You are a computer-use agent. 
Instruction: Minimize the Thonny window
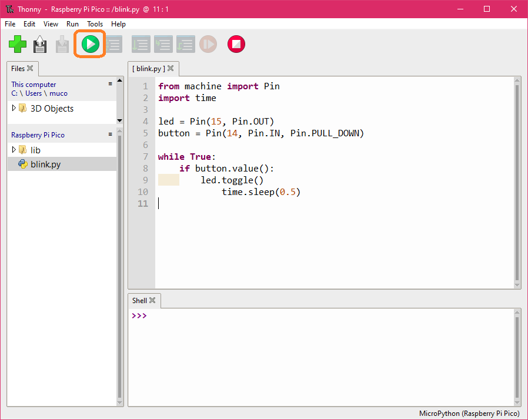click(x=460, y=9)
